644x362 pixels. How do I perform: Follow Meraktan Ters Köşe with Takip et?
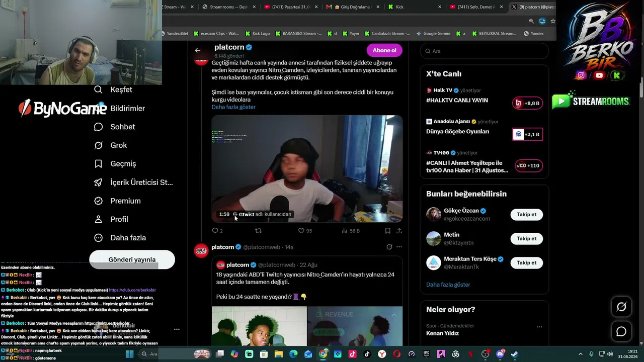(526, 263)
